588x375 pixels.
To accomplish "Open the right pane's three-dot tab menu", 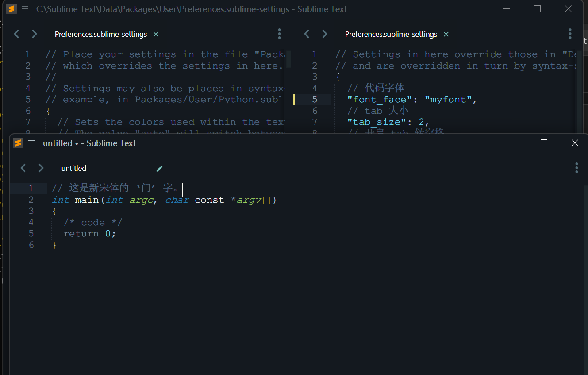I will click(x=570, y=34).
